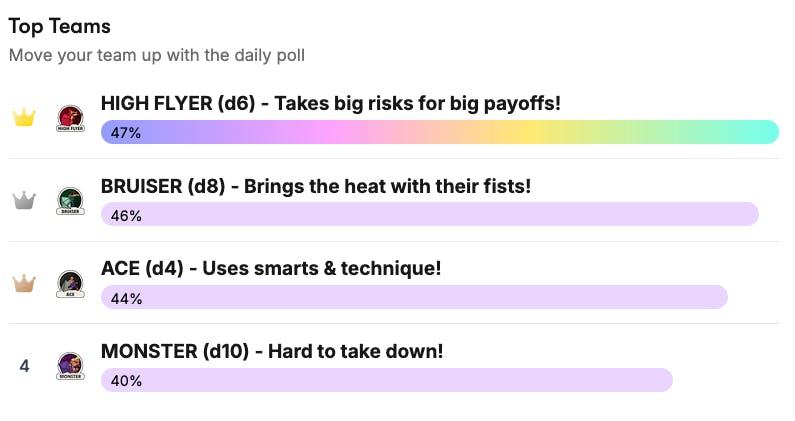This screenshot has width=795, height=421.
Task: Click the ACE 44% progress bar
Action: pos(414,298)
